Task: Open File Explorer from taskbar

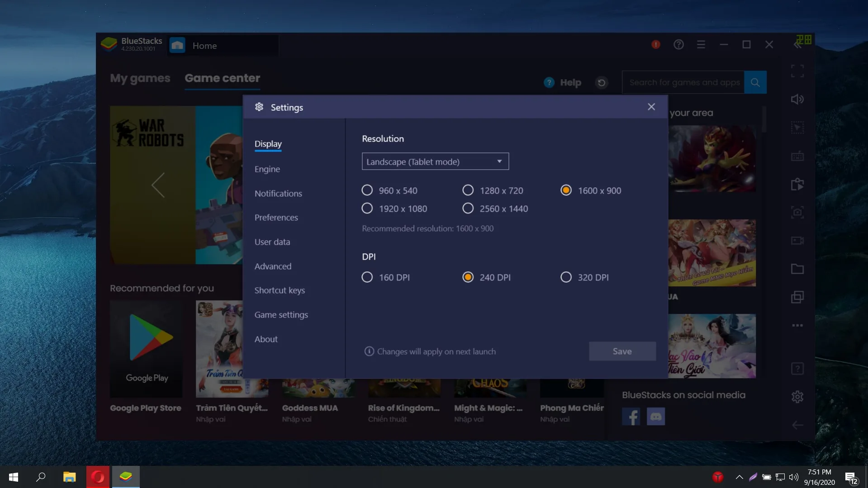Action: [69, 477]
